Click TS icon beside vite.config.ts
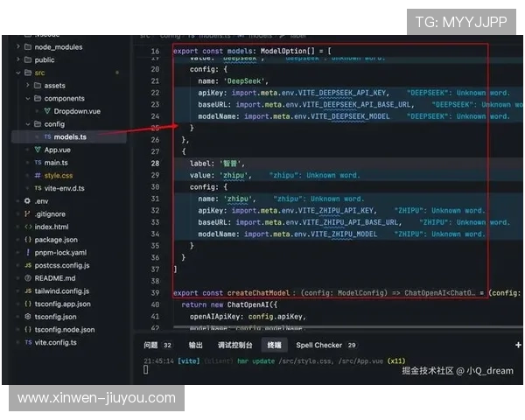Image resolution: width=525 pixels, height=420 pixels. coord(28,342)
